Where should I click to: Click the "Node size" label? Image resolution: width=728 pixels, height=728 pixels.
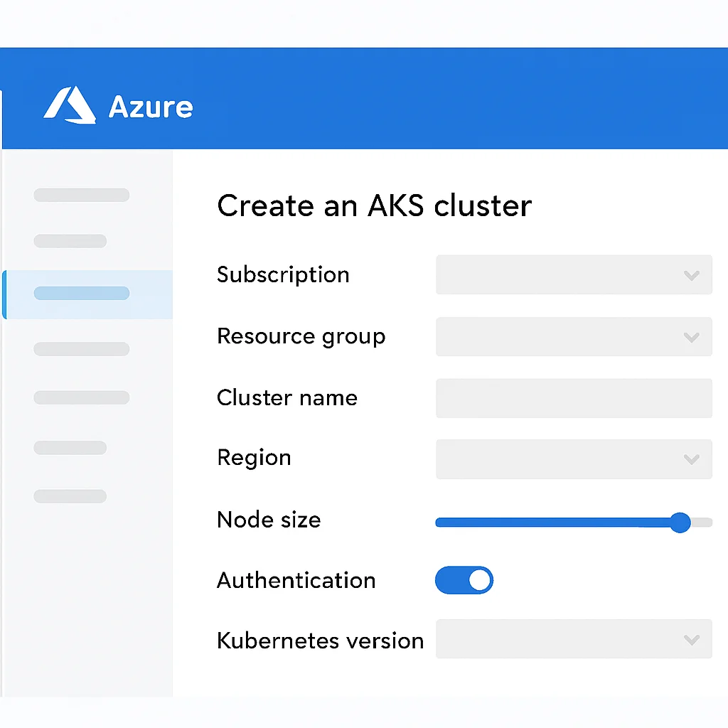point(269,520)
